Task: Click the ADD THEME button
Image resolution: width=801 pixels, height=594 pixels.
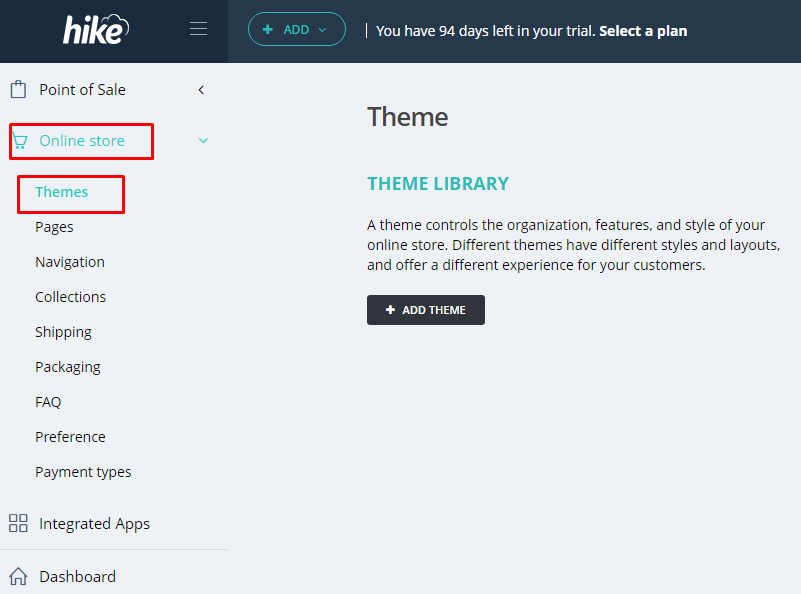Action: 426,310
